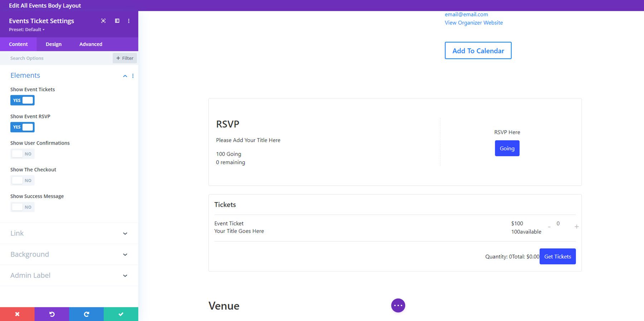Open the Advanced tab
This screenshot has width=644, height=321.
click(91, 44)
